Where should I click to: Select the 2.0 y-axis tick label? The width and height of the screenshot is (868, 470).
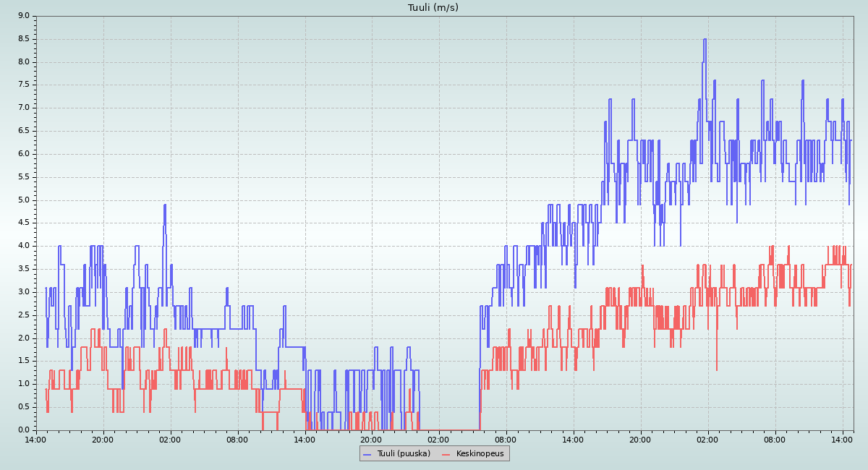point(24,338)
